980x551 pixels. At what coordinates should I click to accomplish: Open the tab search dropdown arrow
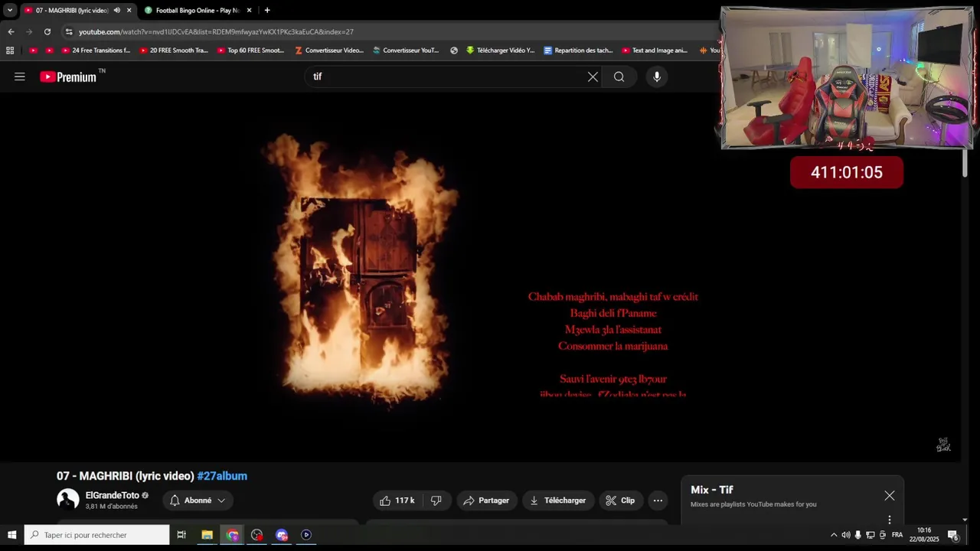pyautogui.click(x=10, y=11)
